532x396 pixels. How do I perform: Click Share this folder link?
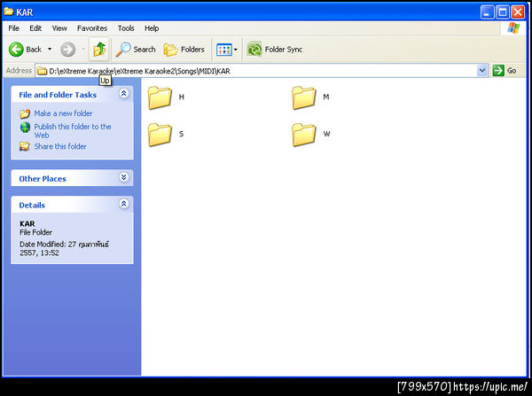[x=60, y=146]
